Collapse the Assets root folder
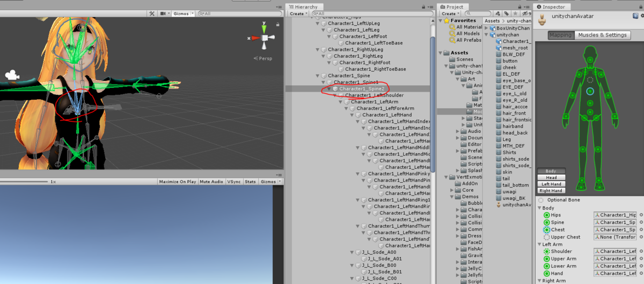 coord(441,53)
